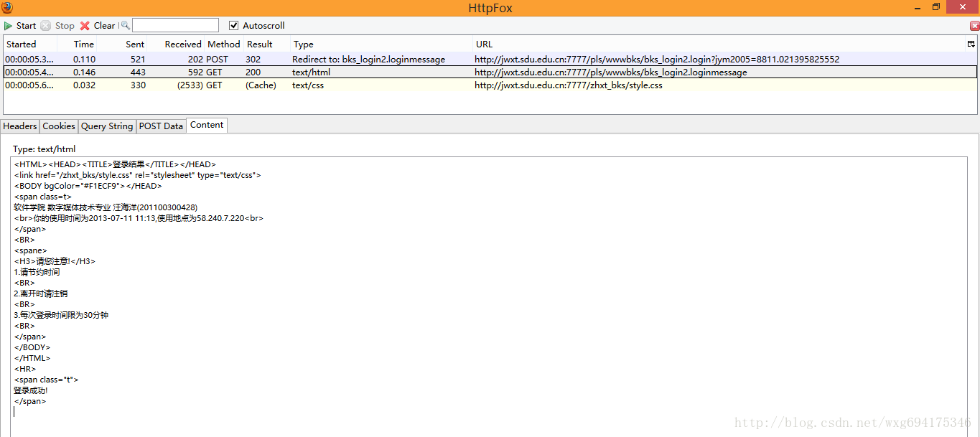Click the green Start play icon
Viewport: 980px width, 437px height.
click(9, 26)
